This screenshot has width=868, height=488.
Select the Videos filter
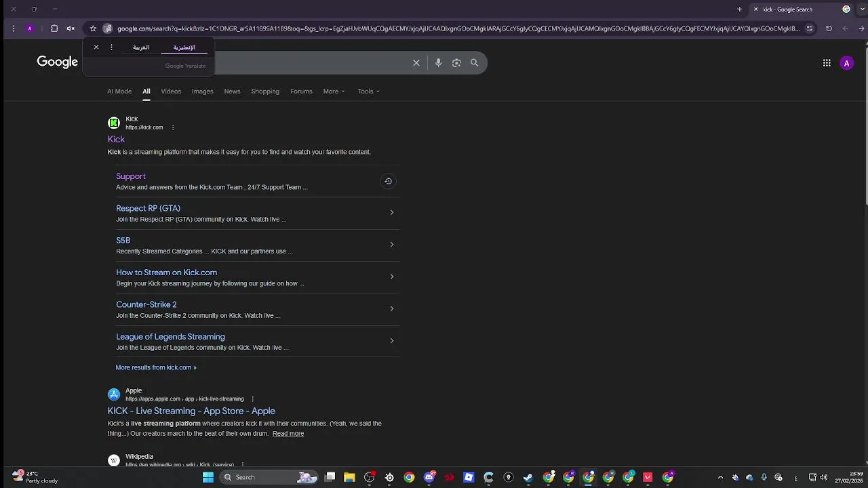tap(171, 91)
